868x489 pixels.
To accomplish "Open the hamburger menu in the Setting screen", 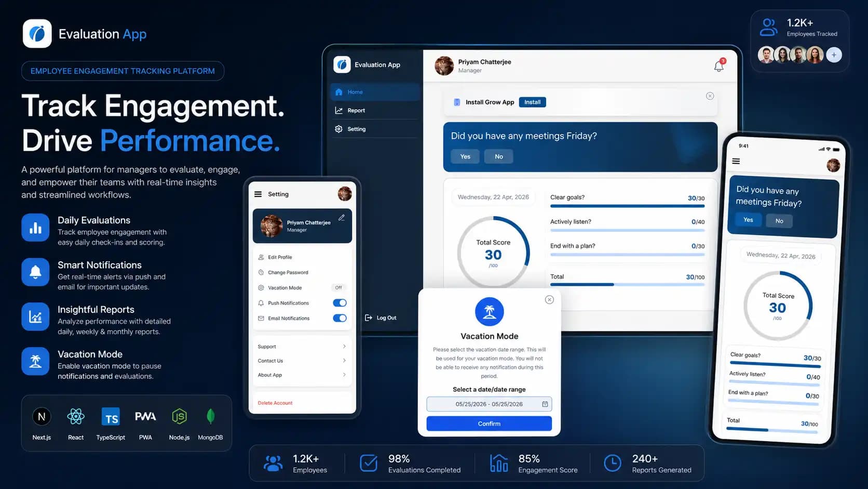I will (x=258, y=194).
